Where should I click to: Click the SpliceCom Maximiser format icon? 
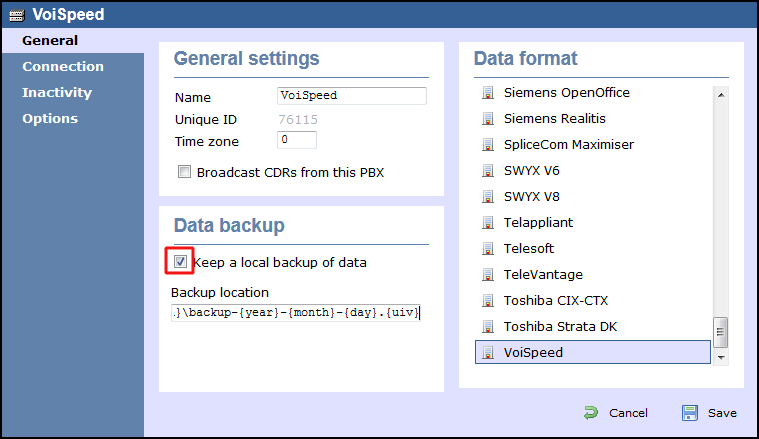pos(488,145)
